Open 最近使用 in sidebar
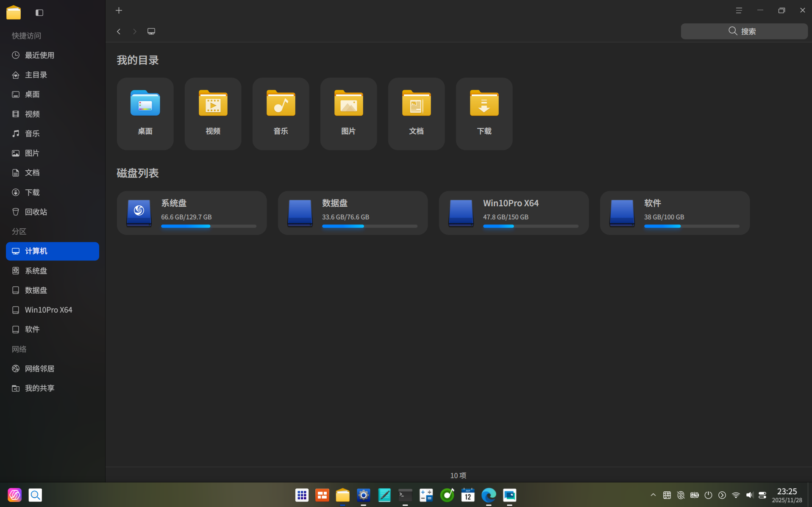 (x=53, y=55)
